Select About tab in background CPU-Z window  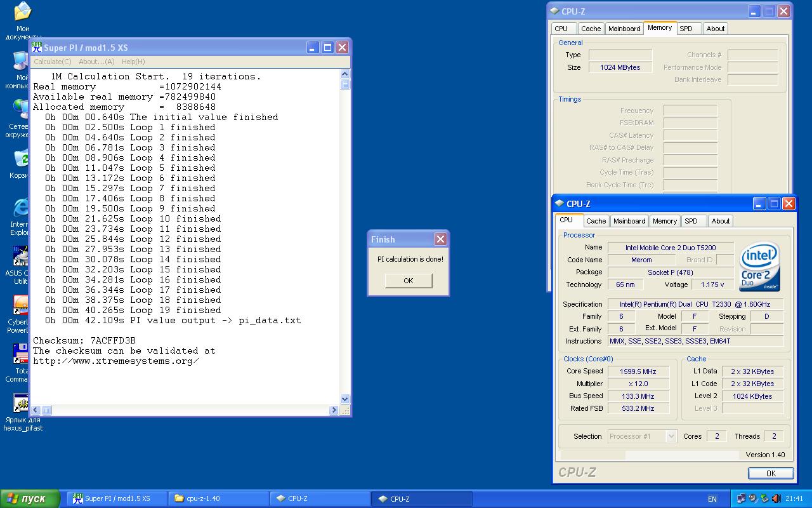[715, 29]
